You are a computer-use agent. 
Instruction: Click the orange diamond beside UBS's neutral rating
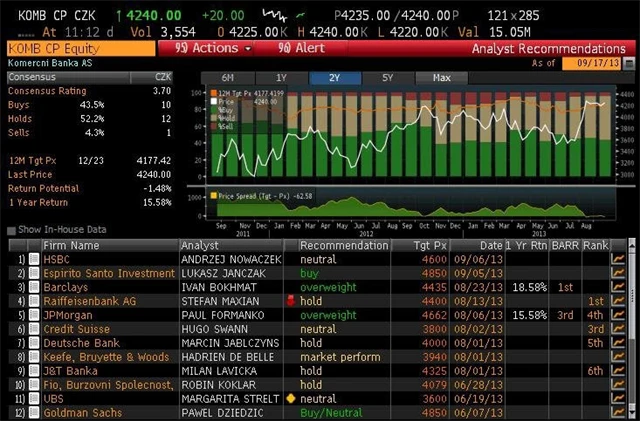pyautogui.click(x=289, y=398)
